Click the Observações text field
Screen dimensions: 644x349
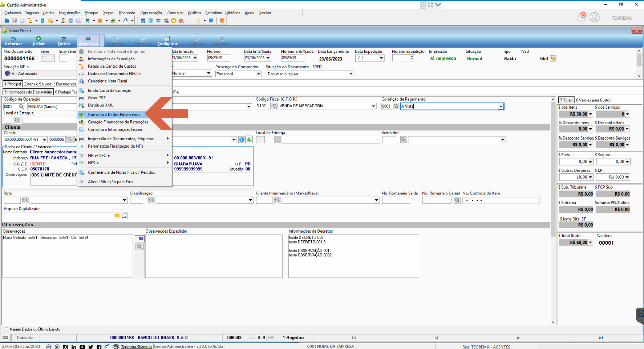[x=68, y=256]
